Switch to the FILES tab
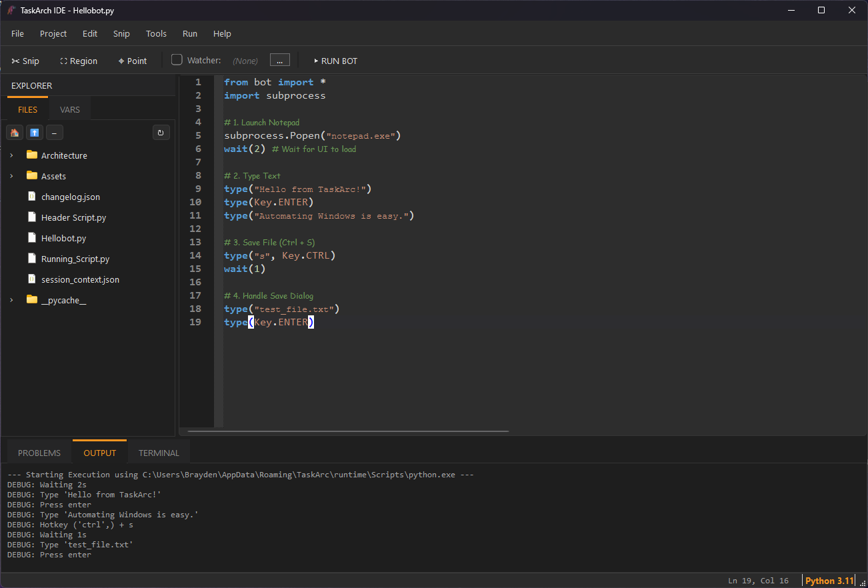Image resolution: width=868 pixels, height=588 pixels. (27, 109)
